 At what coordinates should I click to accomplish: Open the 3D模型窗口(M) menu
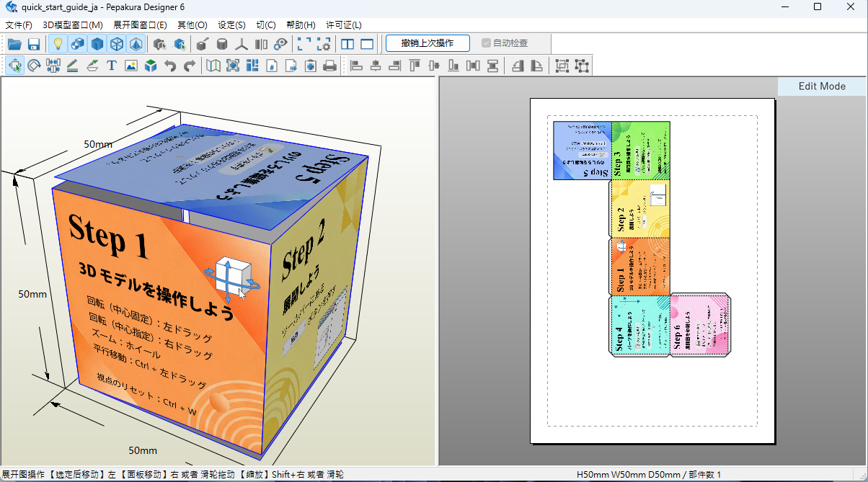(x=73, y=25)
